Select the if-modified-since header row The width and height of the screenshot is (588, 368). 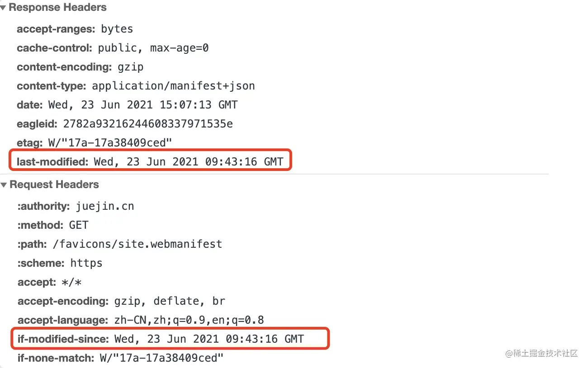[x=169, y=339]
